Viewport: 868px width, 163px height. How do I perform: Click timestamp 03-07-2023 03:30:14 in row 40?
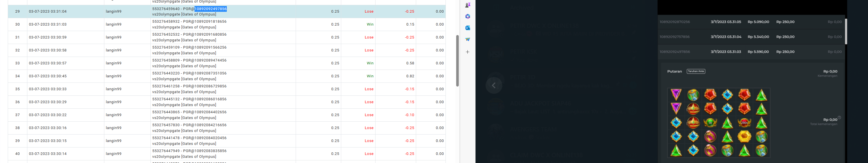pos(48,154)
